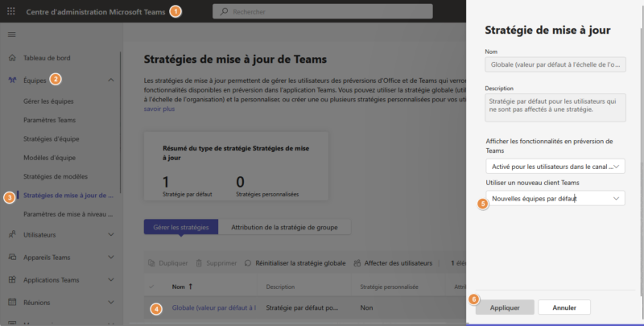Screen dimensions: 644x326
Task: Open Stratégies de modèles menu item
Action: 56,176
